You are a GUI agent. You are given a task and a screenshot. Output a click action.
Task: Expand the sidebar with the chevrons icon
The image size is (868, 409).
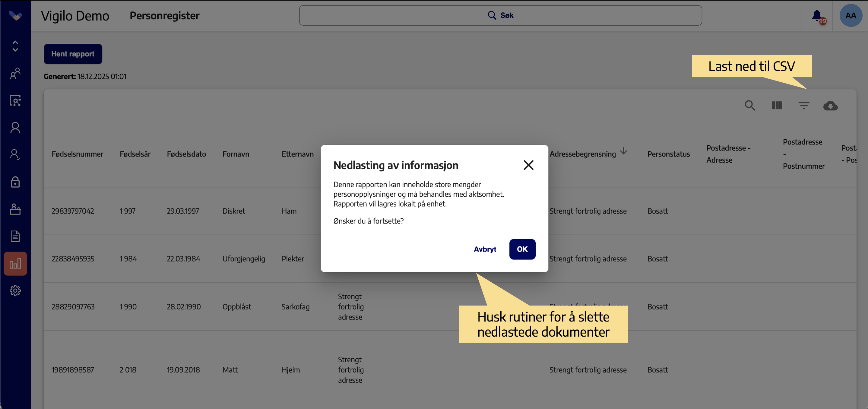(15, 46)
